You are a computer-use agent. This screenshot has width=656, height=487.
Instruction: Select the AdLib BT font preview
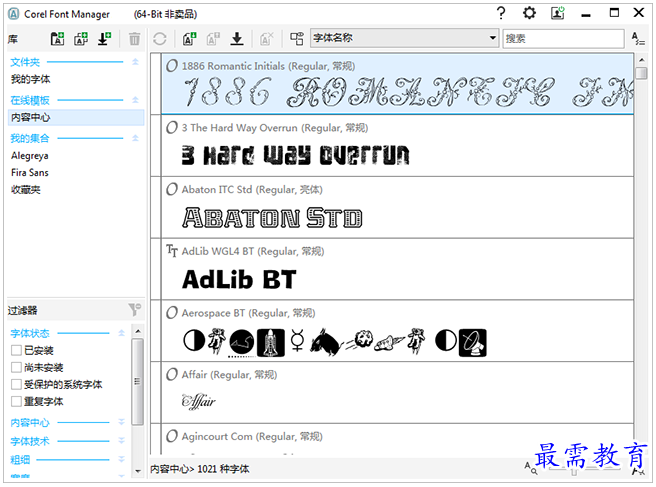click(239, 279)
